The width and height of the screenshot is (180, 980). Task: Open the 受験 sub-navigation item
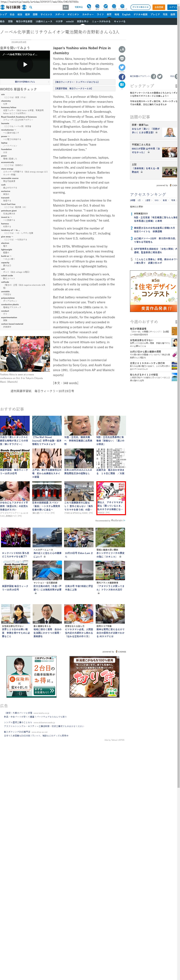click(10, 21)
